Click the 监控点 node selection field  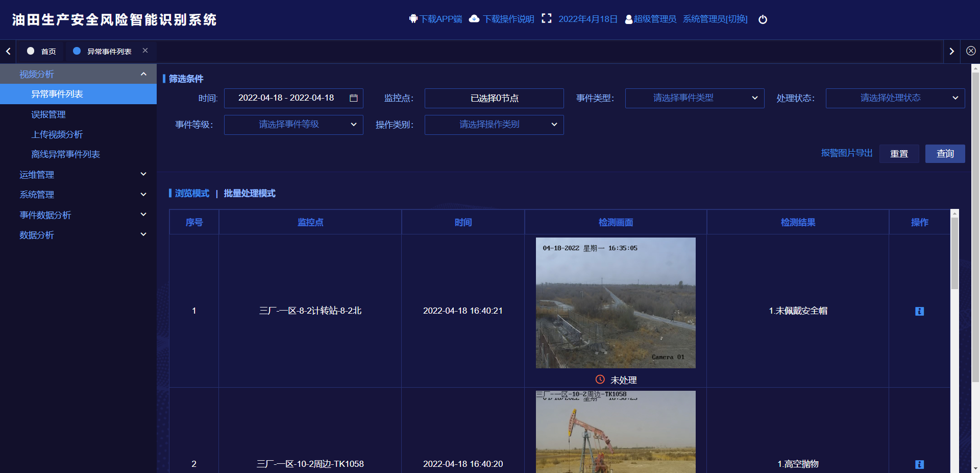pos(494,98)
